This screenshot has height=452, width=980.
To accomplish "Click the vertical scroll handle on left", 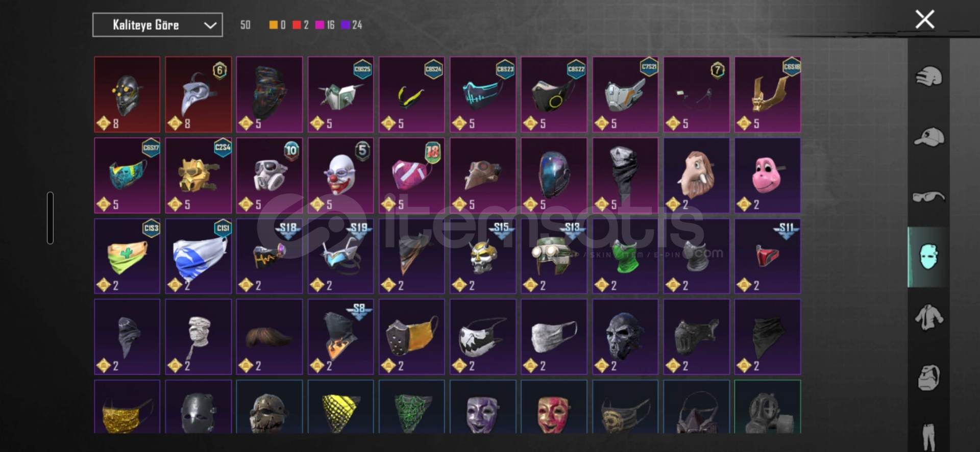I will (50, 218).
